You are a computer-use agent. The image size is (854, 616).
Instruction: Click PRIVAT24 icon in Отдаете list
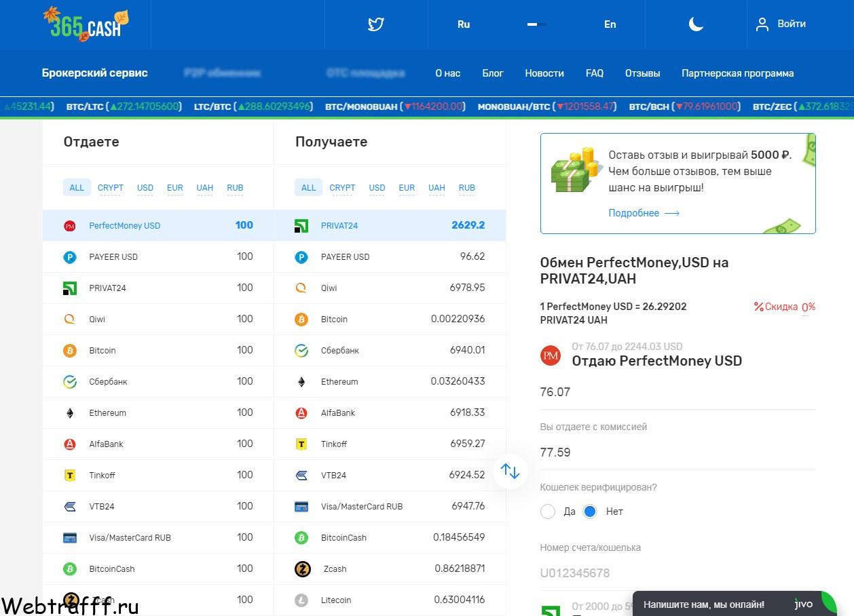click(69, 288)
